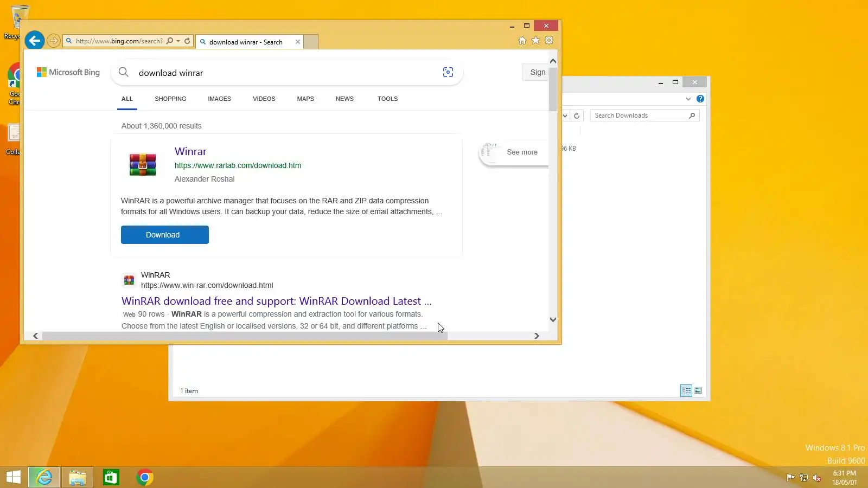Maximize the Downloads File Explorer window

[675, 82]
